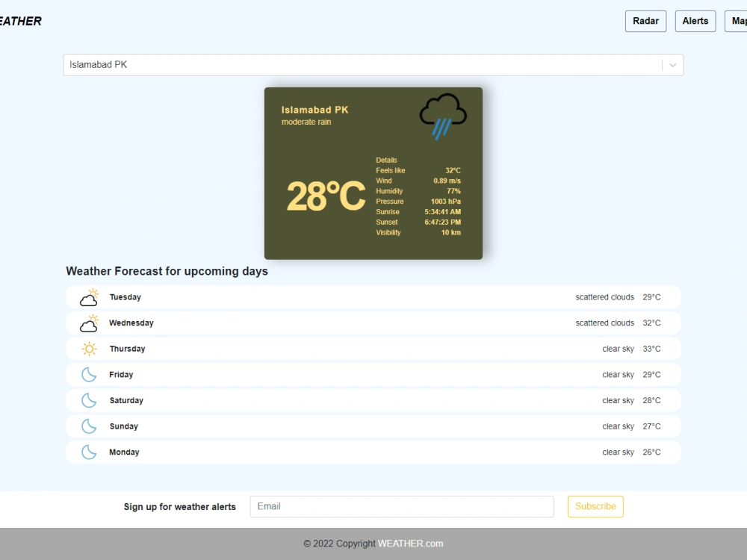Click Monday's moon icon

(x=89, y=452)
